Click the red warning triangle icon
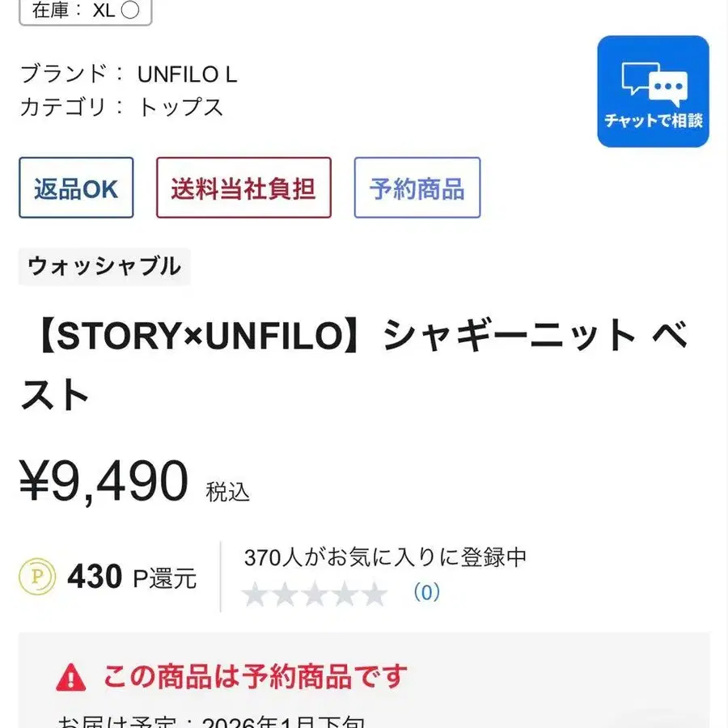Viewport: 728px width, 728px height. [x=71, y=676]
